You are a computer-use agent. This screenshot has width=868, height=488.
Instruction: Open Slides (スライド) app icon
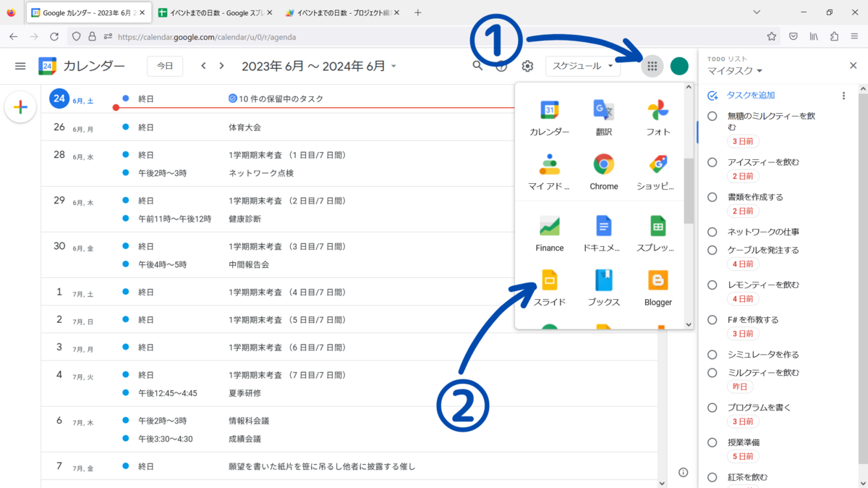(x=549, y=287)
